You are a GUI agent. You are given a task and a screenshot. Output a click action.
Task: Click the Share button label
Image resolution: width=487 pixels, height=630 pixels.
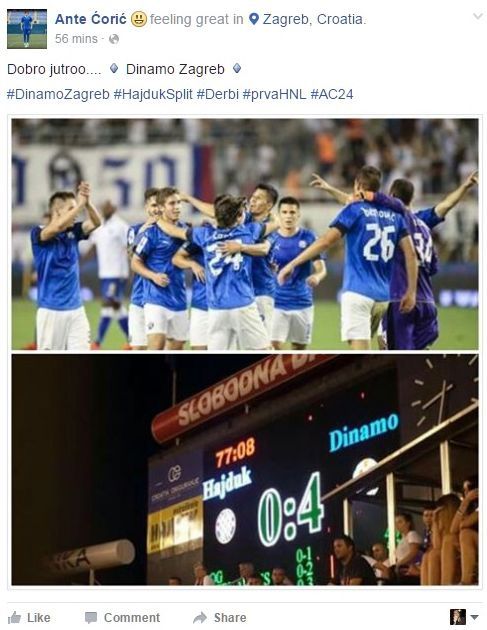coord(230,618)
